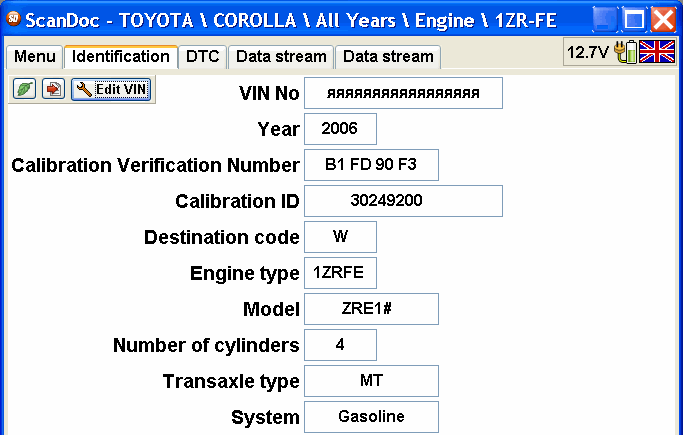Image resolution: width=683 pixels, height=435 pixels.
Task: Open the Edit VIN button
Action: [111, 89]
